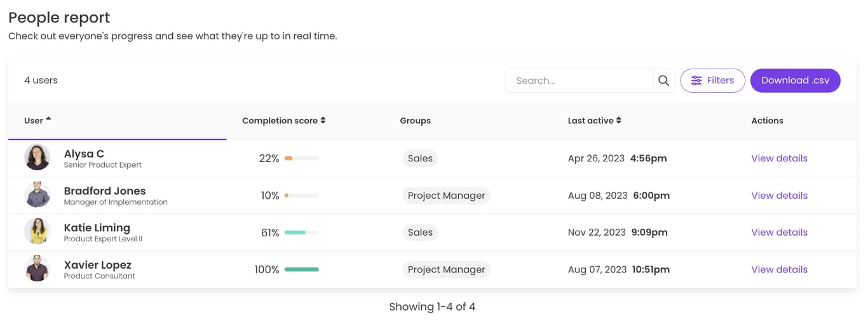Click Bradford Jones's profile avatar
This screenshot has height=324, width=868.
pyautogui.click(x=37, y=195)
